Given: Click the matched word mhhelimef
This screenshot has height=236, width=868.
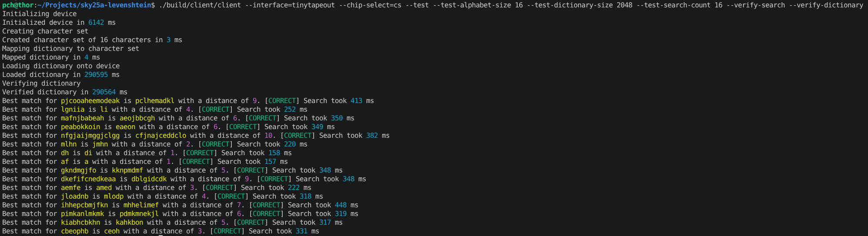Looking at the screenshot, I should tap(141, 205).
